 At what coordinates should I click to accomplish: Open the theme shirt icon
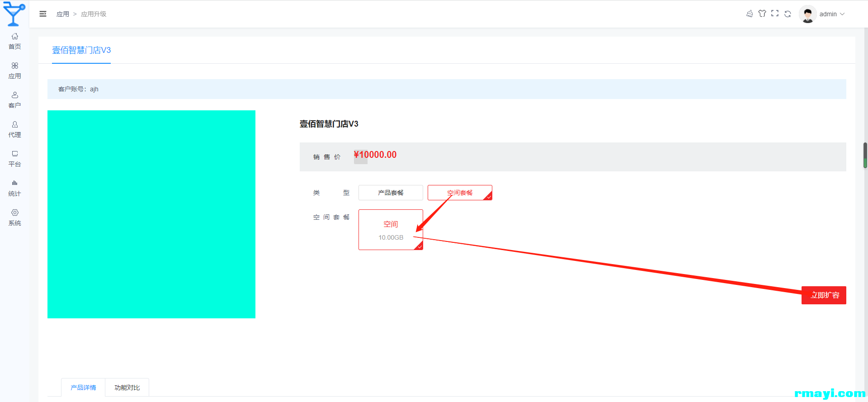tap(762, 14)
